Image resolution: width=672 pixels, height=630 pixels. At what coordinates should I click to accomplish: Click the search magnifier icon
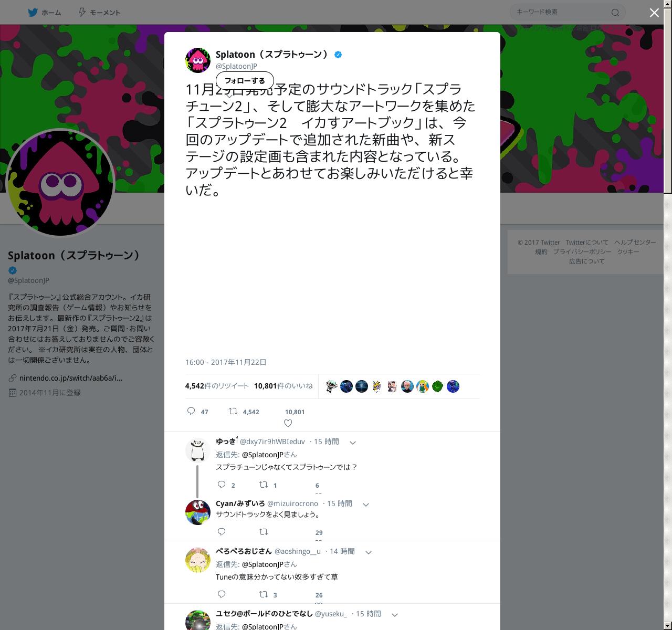pyautogui.click(x=615, y=13)
